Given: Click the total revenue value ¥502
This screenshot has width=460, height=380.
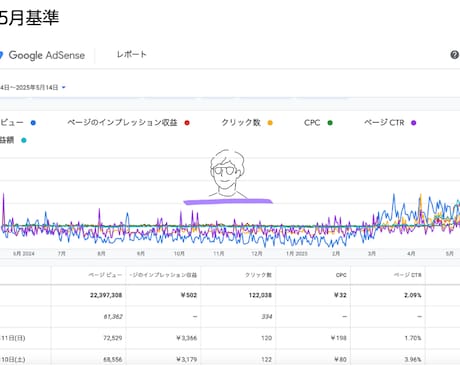Looking at the screenshot, I should pyautogui.click(x=189, y=295).
